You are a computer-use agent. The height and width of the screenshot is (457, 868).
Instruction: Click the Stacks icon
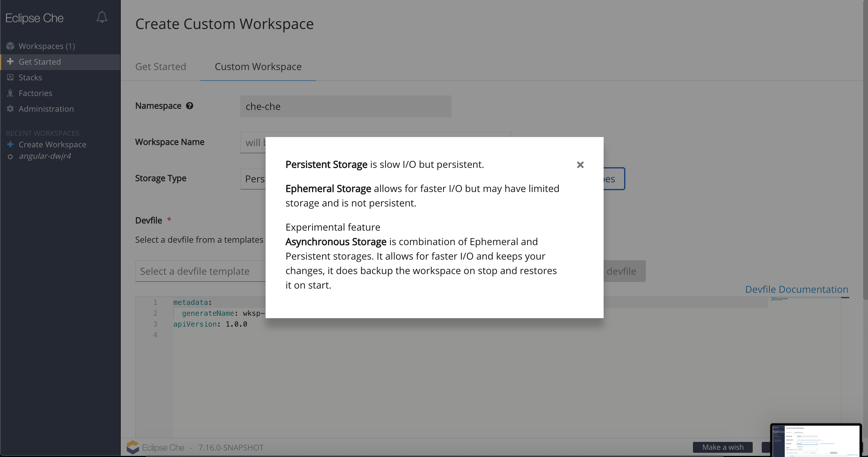[10, 77]
